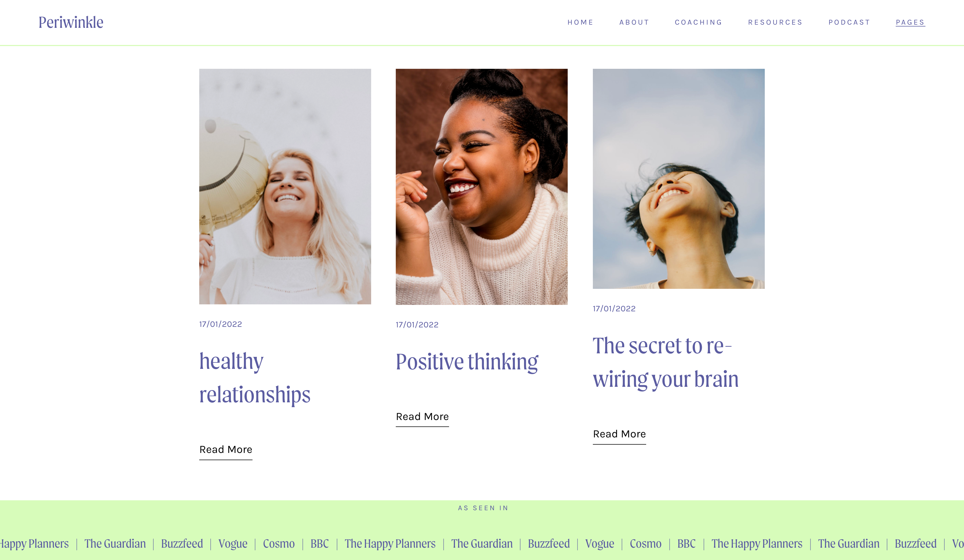The width and height of the screenshot is (964, 560).
Task: Select Coaching in the navigation bar
Action: (x=699, y=22)
